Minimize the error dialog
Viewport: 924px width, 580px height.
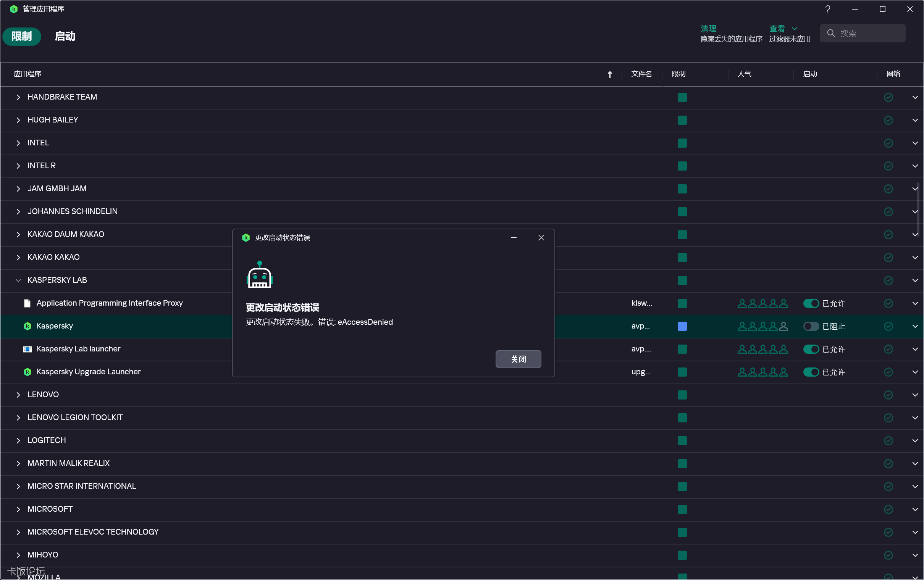514,237
